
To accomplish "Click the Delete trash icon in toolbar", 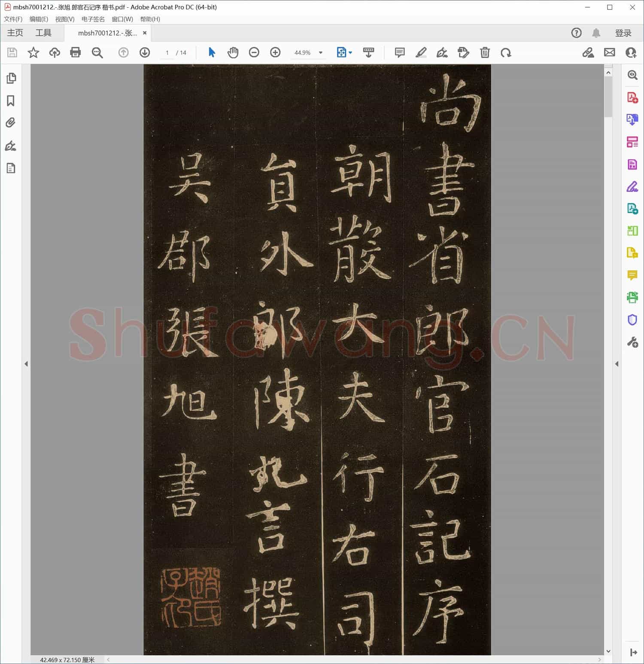I will [x=485, y=52].
